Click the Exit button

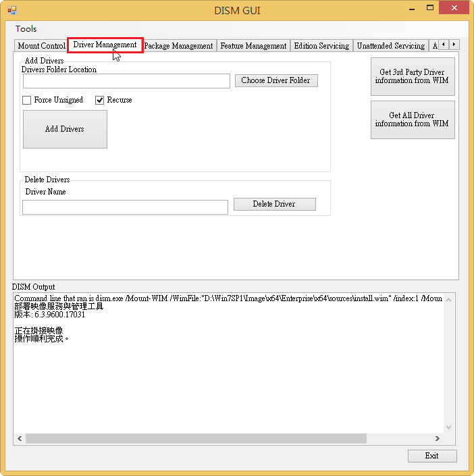coord(431,456)
